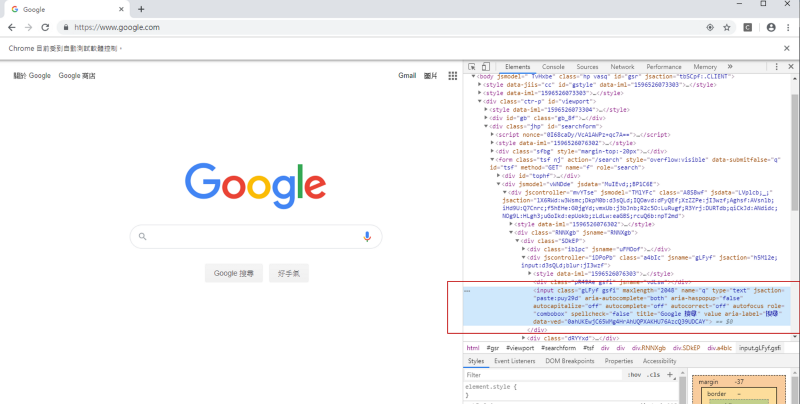Screen dimensions: 800x404
Task: Toggle the device toolbar in DevTools
Action: point(486,67)
